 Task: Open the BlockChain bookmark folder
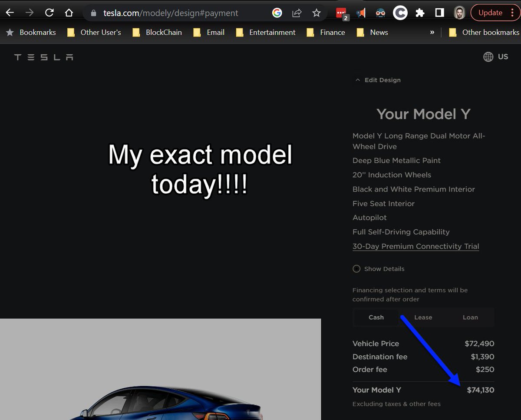[x=157, y=32]
